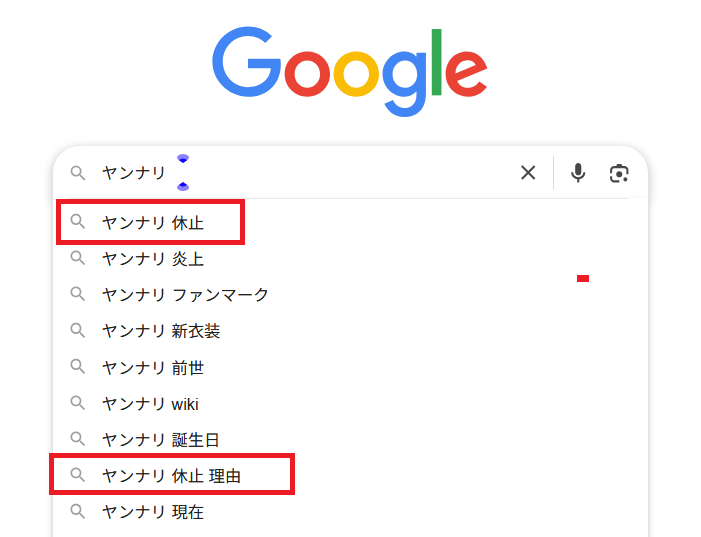Choose the ヤンナリ 現在 suggestion
701x537 pixels.
(x=153, y=512)
